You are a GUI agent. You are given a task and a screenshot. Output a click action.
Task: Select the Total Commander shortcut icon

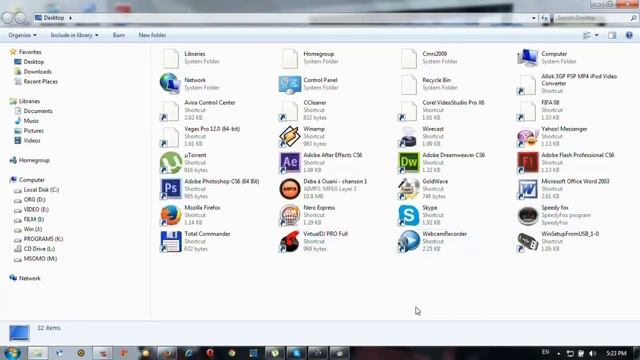click(170, 241)
